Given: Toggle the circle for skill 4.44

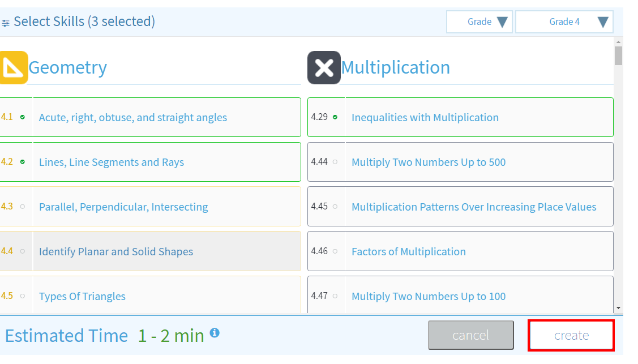Looking at the screenshot, I should (x=335, y=162).
